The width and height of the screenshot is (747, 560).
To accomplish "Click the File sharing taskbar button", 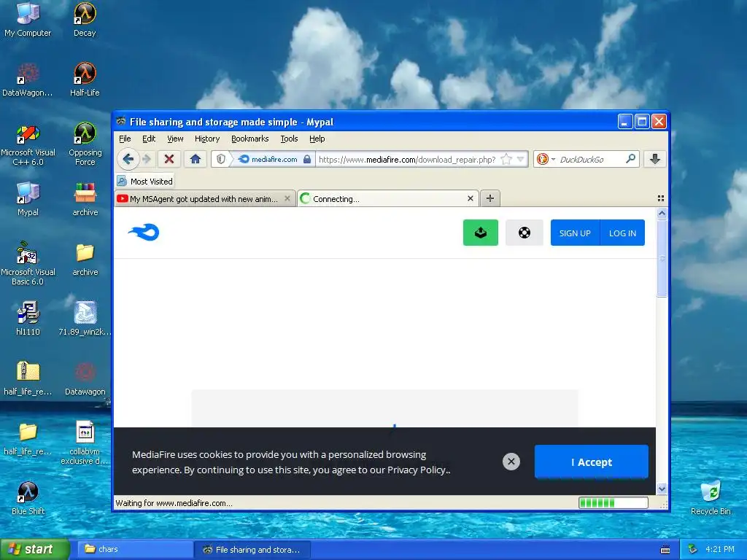I will (252, 550).
